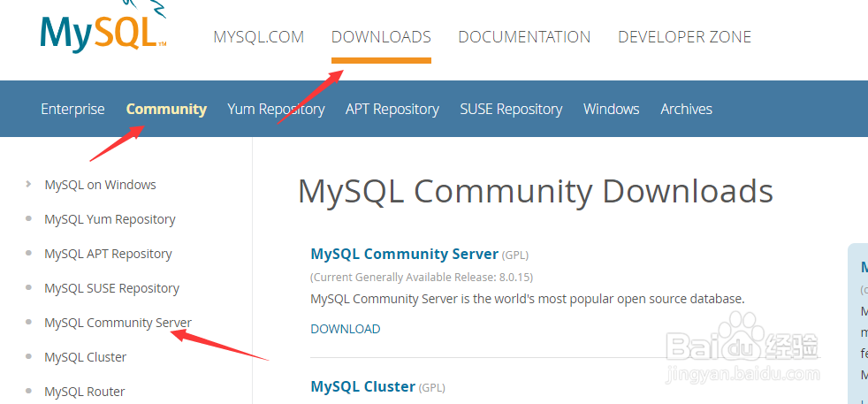Open MySQL on Windows sidebar link
868x404 pixels.
[100, 185]
